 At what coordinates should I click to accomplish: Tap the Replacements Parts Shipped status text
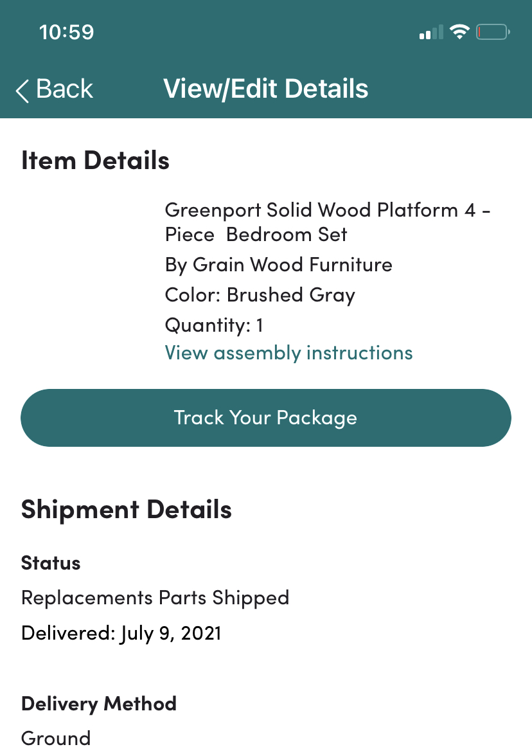point(155,598)
